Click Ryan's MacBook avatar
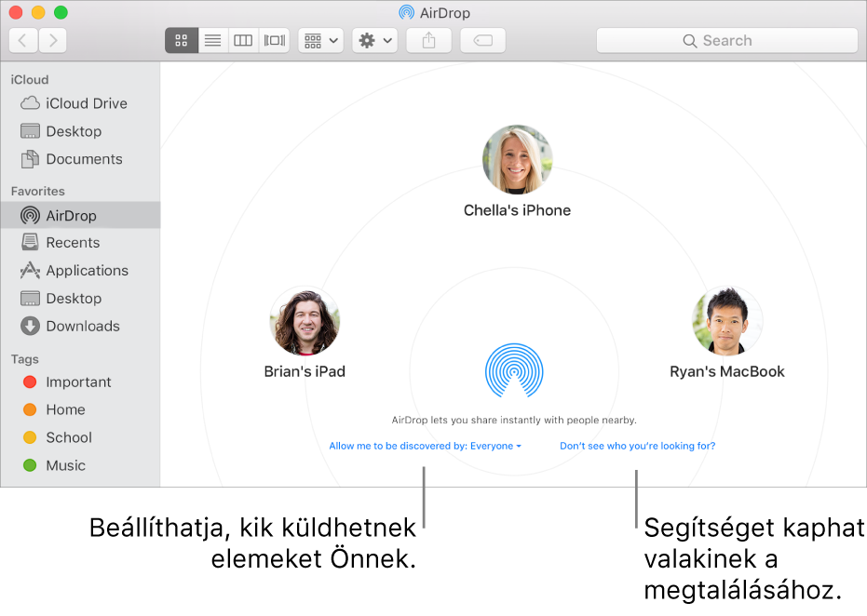The height and width of the screenshot is (616, 867). click(727, 321)
